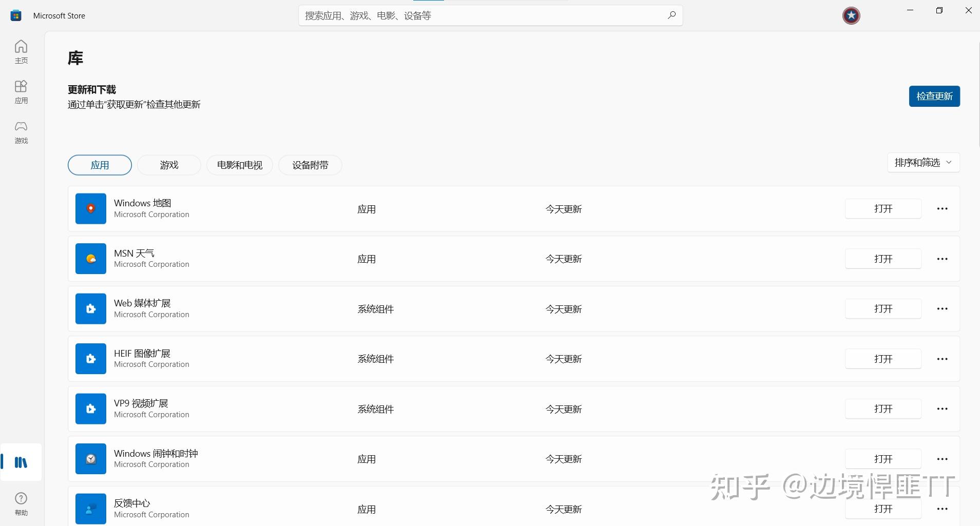Open the Help (帮助) icon
This screenshot has width=980, height=526.
[21, 503]
